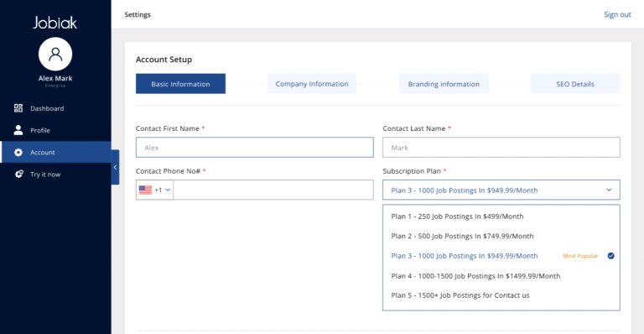Click the Alex Mark avatar icon

point(55,55)
